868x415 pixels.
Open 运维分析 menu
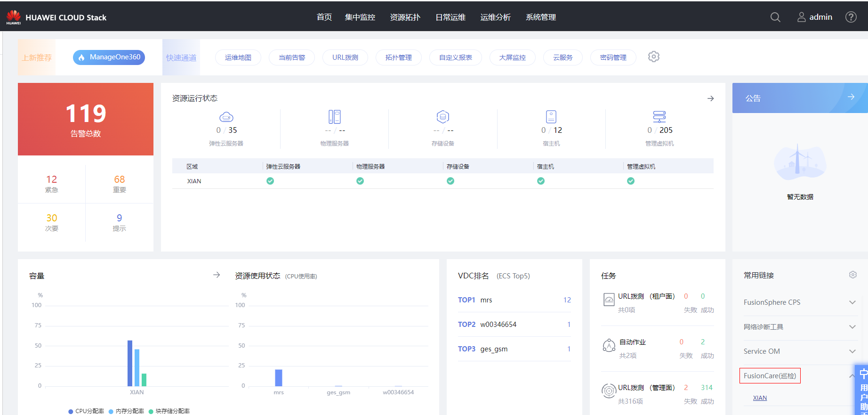coord(496,17)
